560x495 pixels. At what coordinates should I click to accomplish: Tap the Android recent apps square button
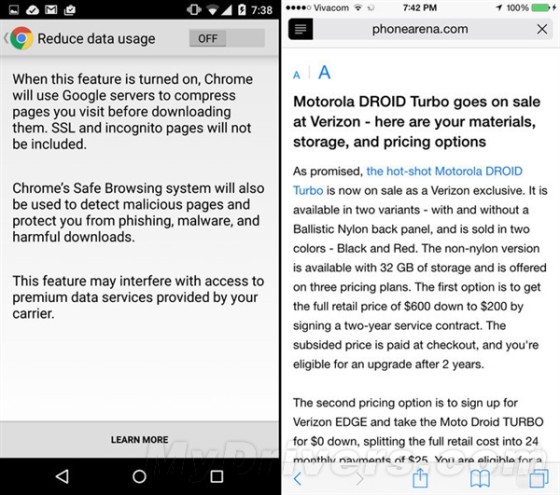click(x=217, y=476)
